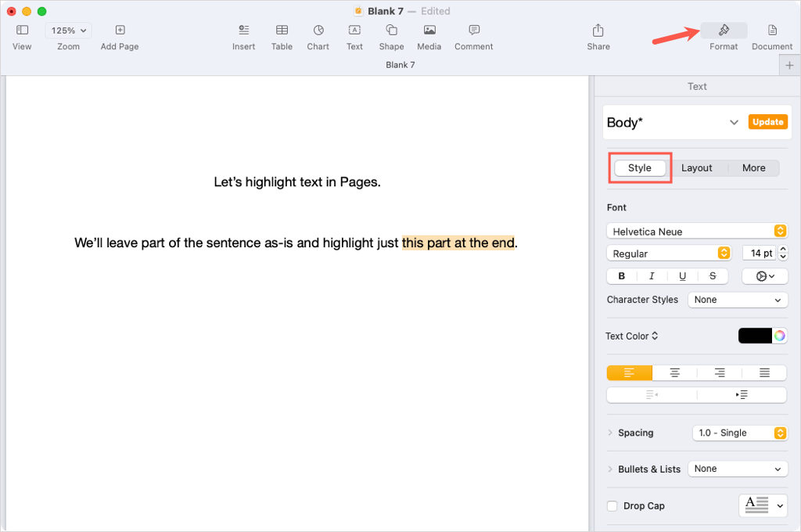This screenshot has width=801, height=532.
Task: Apply right text alignment
Action: [719, 372]
